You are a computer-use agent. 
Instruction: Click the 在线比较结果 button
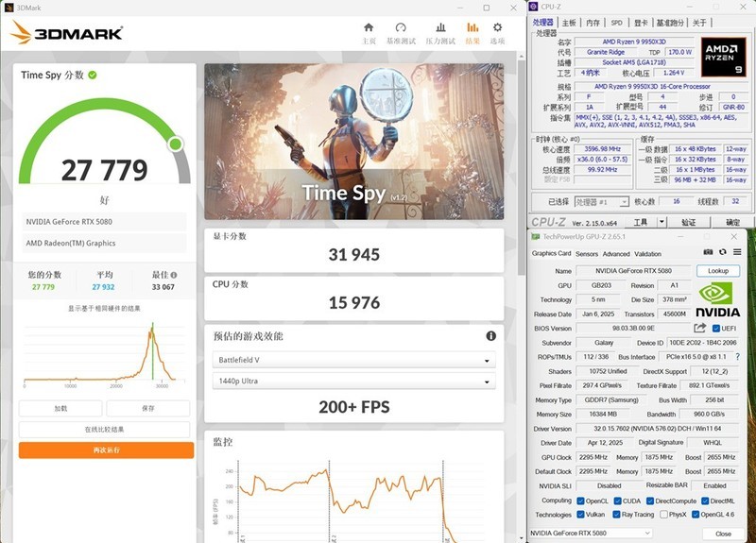click(x=104, y=430)
